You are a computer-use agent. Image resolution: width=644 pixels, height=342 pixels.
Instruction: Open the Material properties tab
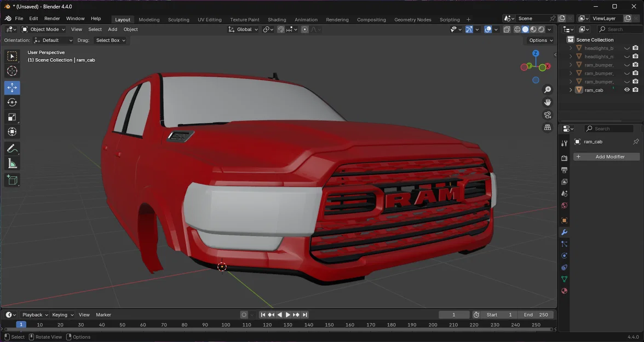(564, 291)
